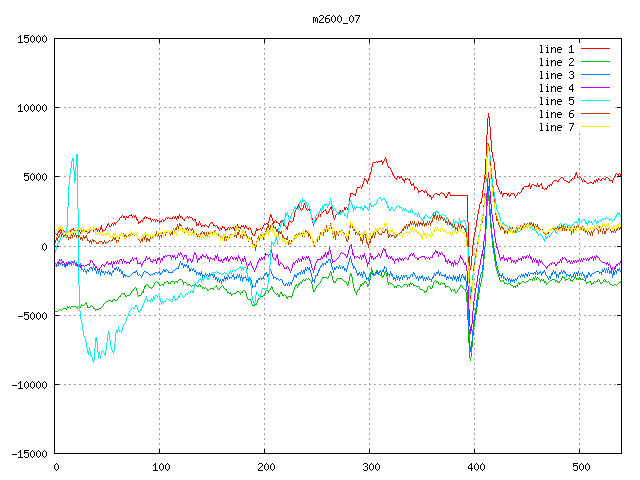The height and width of the screenshot is (480, 640).
Task: Choose the 'line 5' legend label
Action: pos(557,101)
